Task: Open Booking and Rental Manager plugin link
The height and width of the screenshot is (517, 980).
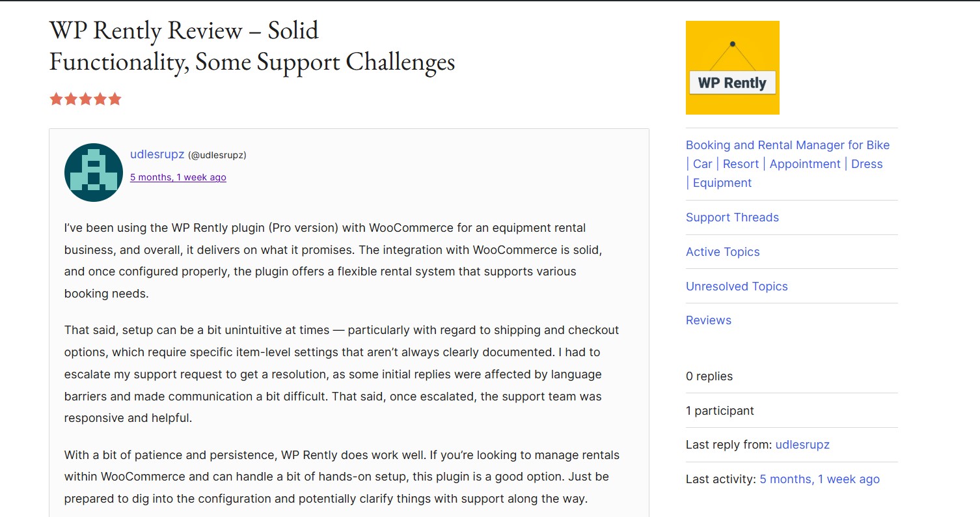Action: [x=787, y=145]
